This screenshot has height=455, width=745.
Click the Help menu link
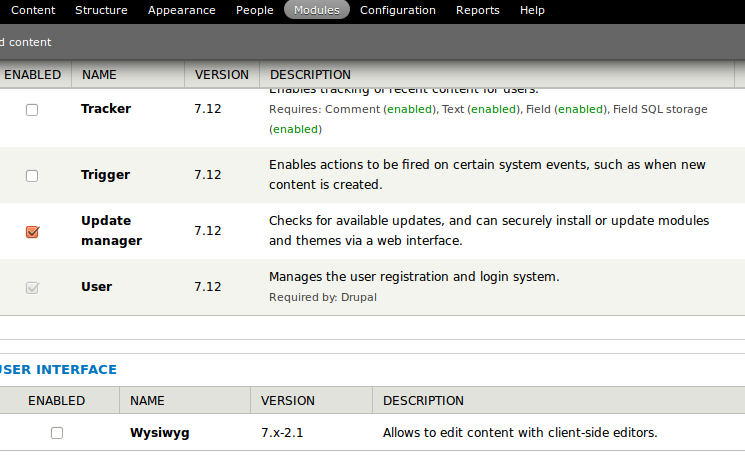tap(532, 10)
